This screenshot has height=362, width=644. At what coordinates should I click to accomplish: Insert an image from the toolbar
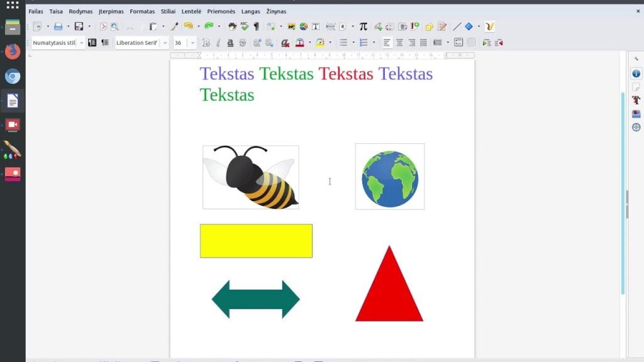tap(292, 26)
